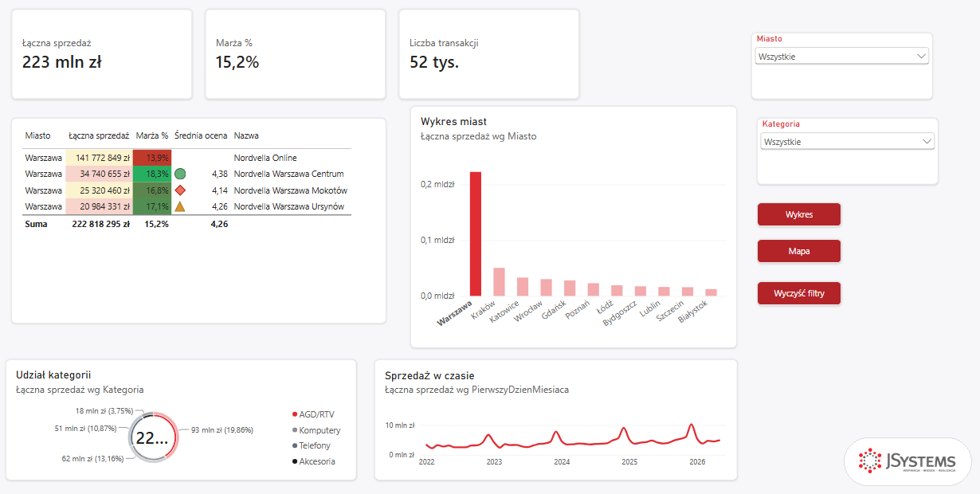This screenshot has height=494, width=980.
Task: Click the green circle icon in Warszawa Centrum row
Action: tap(180, 174)
